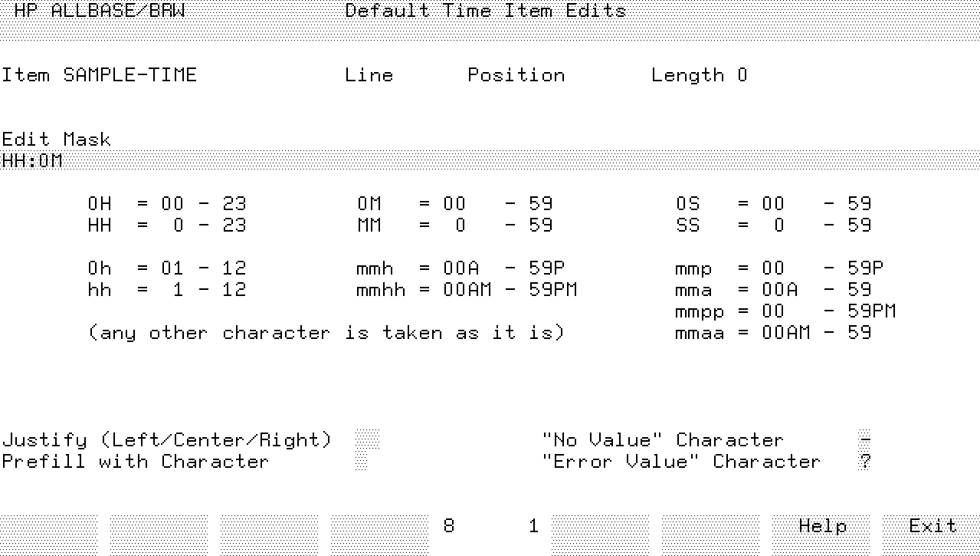Image resolution: width=980 pixels, height=556 pixels.
Task: Click the Position label in the header row
Action: (x=516, y=75)
